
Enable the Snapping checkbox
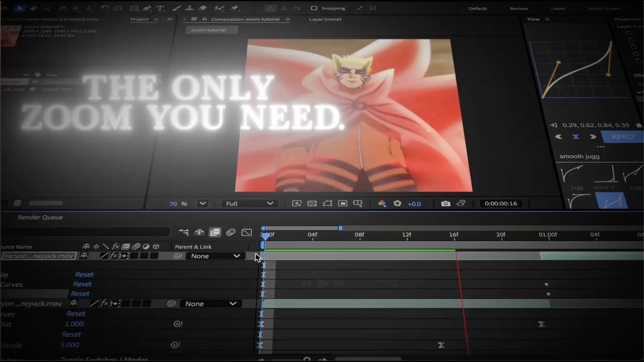pyautogui.click(x=314, y=8)
